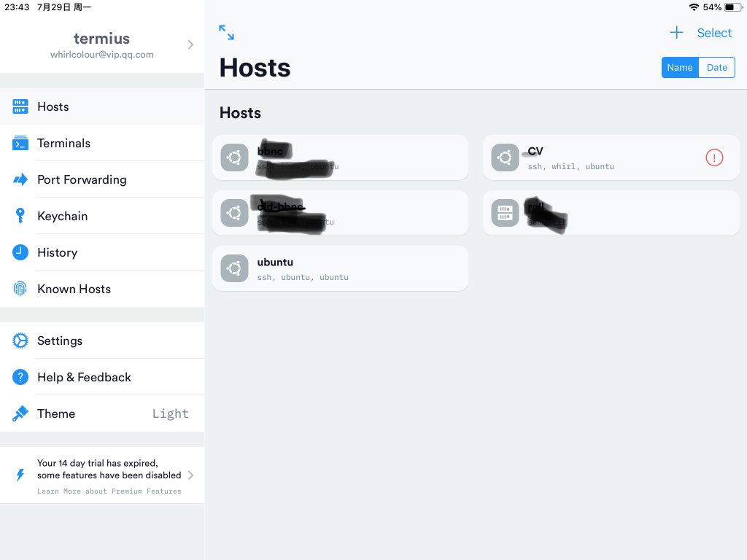Click the trial has expired message

pyautogui.click(x=109, y=469)
